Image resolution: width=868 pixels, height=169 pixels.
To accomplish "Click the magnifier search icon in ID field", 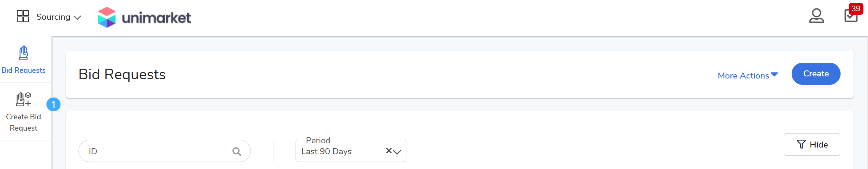I will tap(237, 151).
